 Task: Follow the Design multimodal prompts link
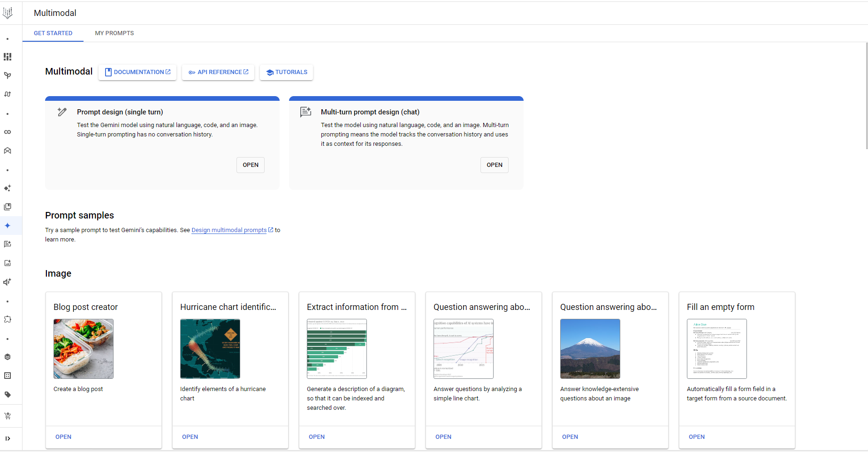(229, 230)
